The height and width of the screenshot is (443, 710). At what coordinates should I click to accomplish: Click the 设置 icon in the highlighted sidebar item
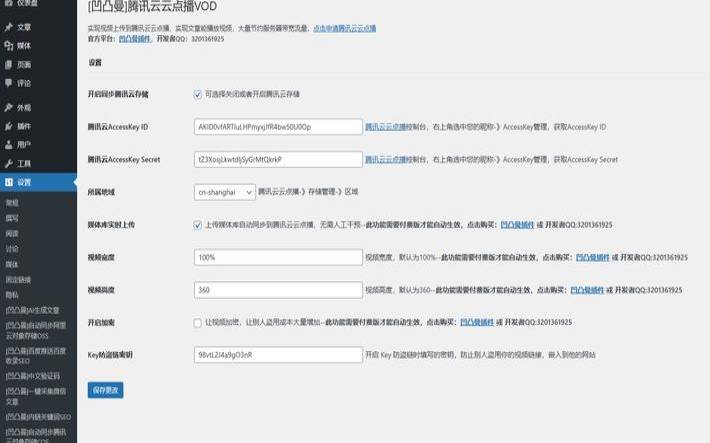pyautogui.click(x=9, y=182)
